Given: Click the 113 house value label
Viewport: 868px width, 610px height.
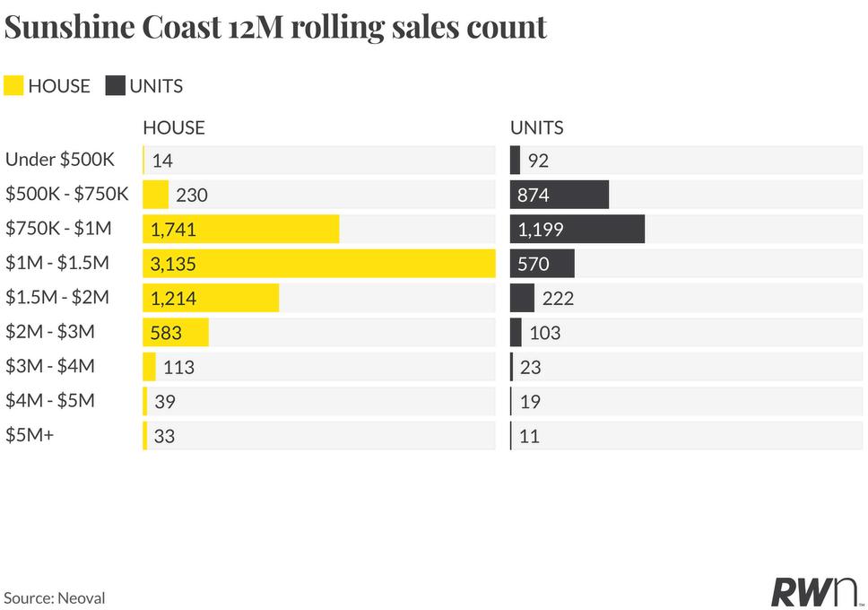Looking at the screenshot, I should pos(178,367).
